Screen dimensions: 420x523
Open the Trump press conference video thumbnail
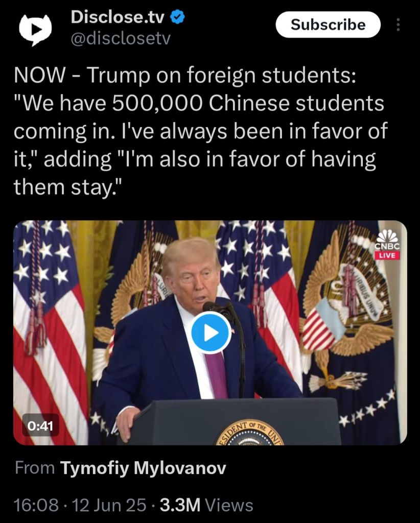(x=210, y=332)
